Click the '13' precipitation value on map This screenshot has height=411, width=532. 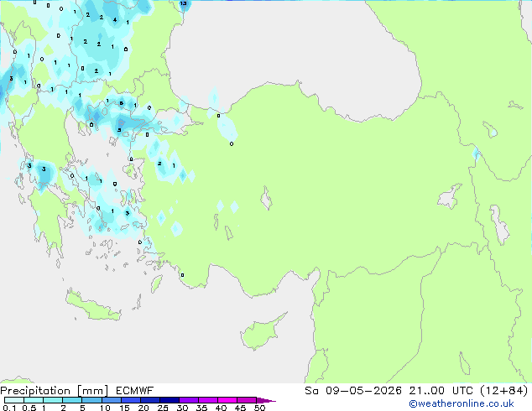[183, 3]
